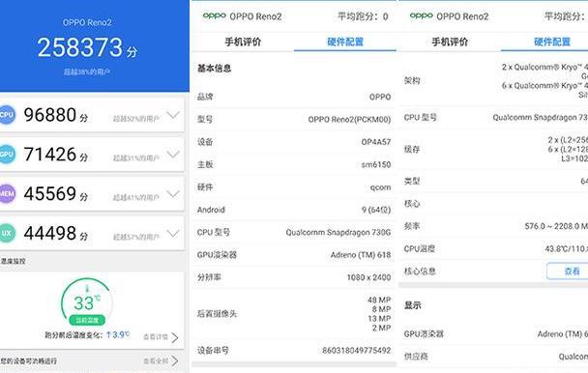Switch to 手机评价 tab in middle panel
The height and width of the screenshot is (373, 588).
click(x=243, y=42)
